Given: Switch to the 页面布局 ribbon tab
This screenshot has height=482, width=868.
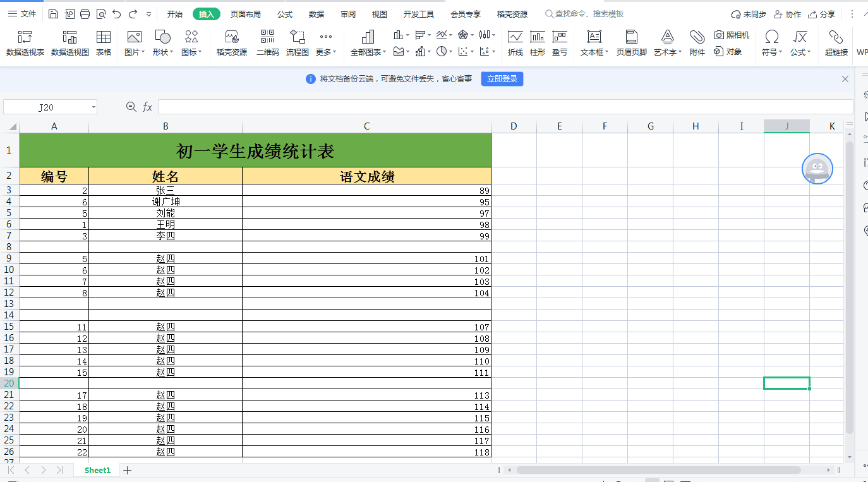Looking at the screenshot, I should 245,14.
